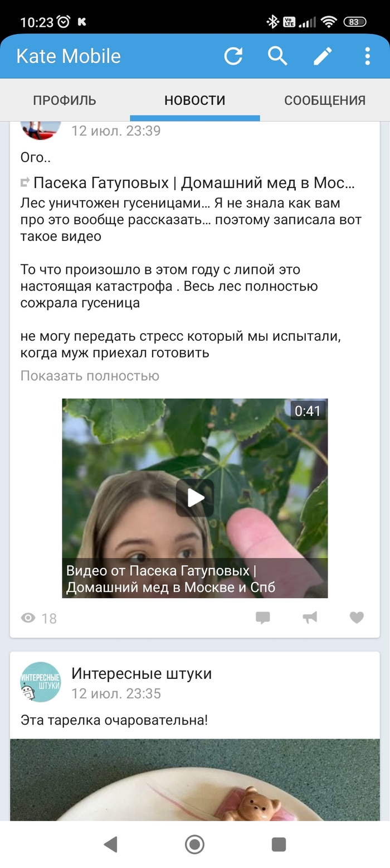Switch to the СООБЩЕНИЯ tab

pyautogui.click(x=325, y=100)
